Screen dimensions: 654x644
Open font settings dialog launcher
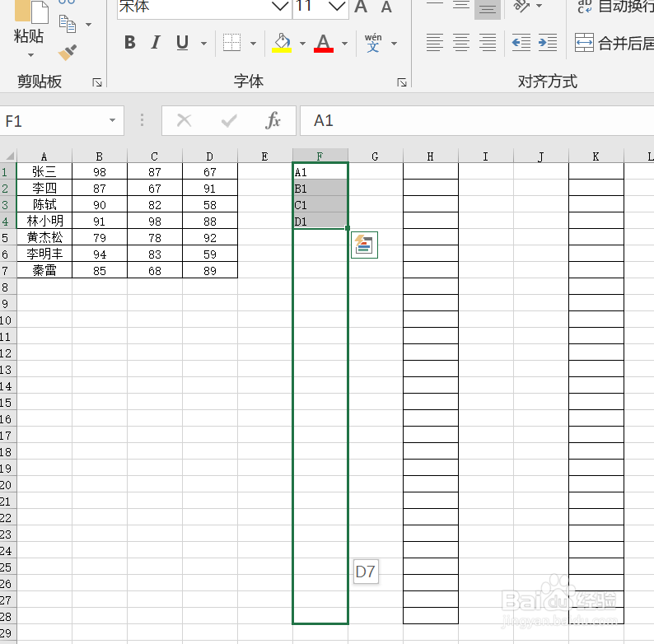402,82
